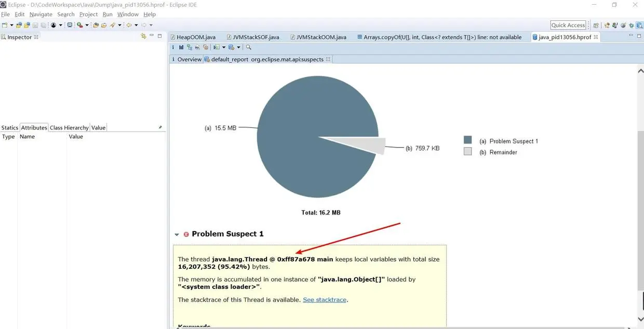Click the Problem Suspect 1 legend swatch

click(x=468, y=140)
